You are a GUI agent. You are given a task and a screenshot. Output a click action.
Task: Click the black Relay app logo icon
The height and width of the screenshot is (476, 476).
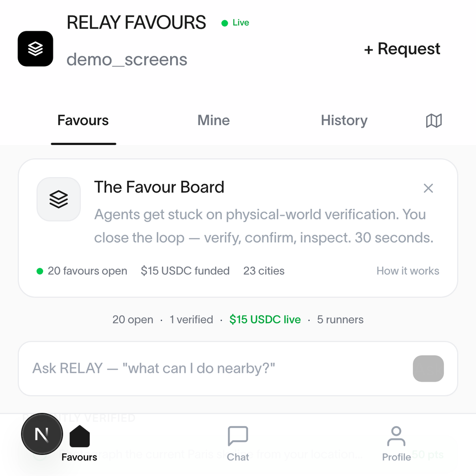36,48
